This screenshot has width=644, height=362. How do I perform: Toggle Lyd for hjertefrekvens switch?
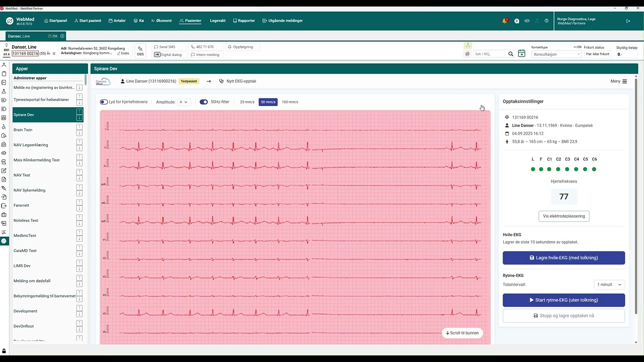[104, 102]
